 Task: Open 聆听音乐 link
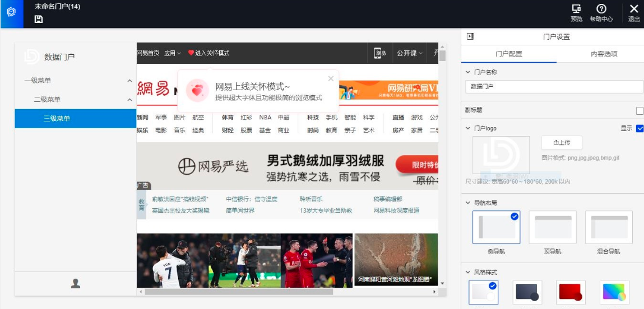[311, 199]
